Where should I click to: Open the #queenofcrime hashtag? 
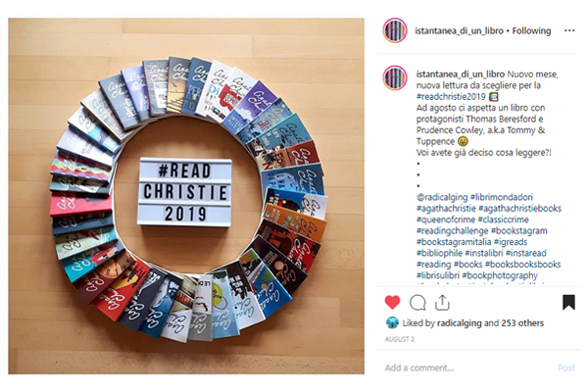coord(446,220)
